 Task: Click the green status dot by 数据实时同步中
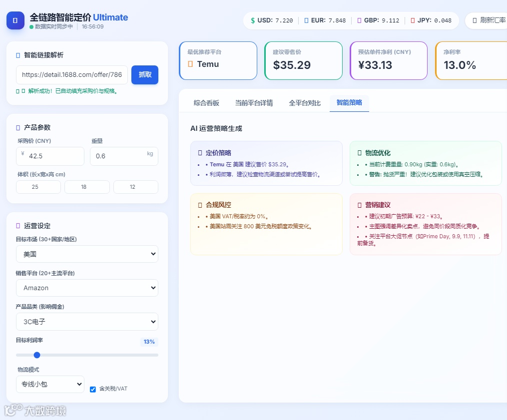(x=31, y=27)
